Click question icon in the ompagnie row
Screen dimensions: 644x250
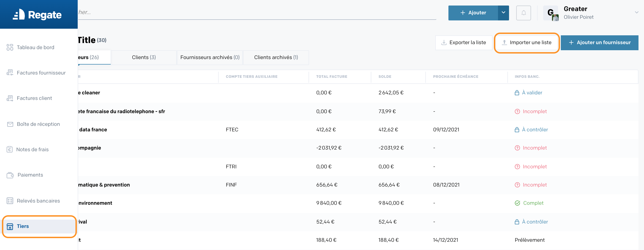click(517, 148)
